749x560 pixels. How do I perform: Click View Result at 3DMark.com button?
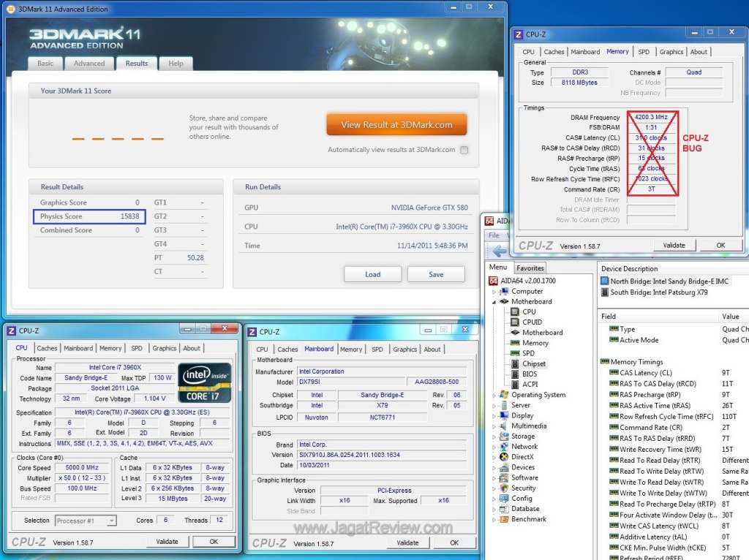click(396, 125)
